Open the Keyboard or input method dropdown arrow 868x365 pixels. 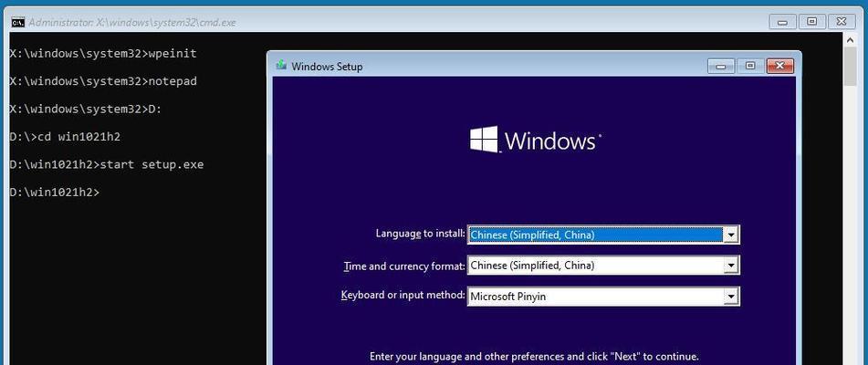731,297
